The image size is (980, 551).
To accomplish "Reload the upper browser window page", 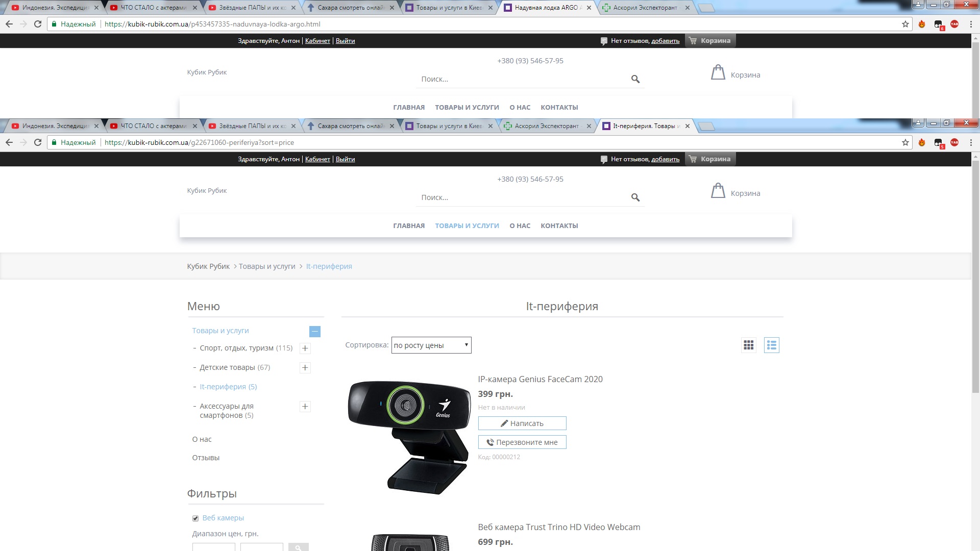I will (38, 24).
